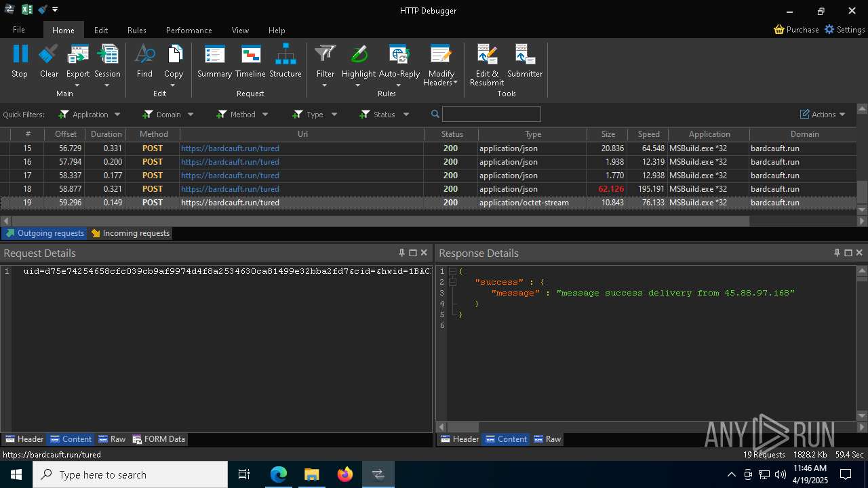Maximize the Request Details panel

(412, 253)
